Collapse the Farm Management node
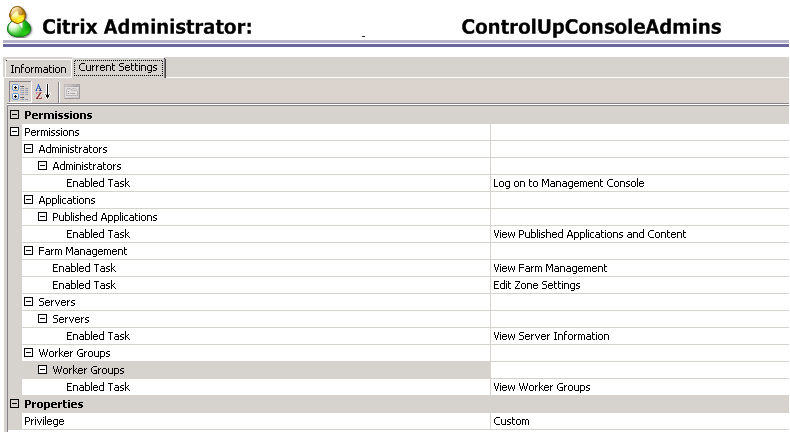Image resolution: width=790 pixels, height=432 pixels. 29,251
